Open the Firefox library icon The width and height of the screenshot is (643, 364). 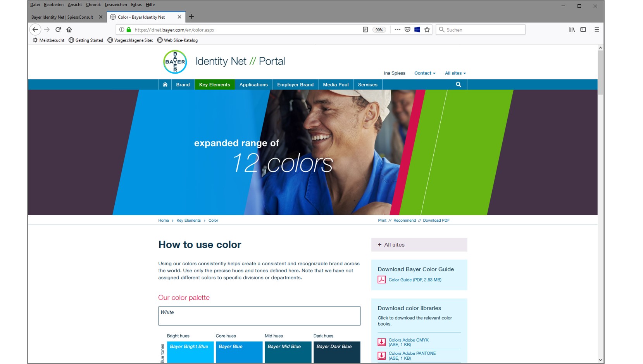pyautogui.click(x=572, y=29)
